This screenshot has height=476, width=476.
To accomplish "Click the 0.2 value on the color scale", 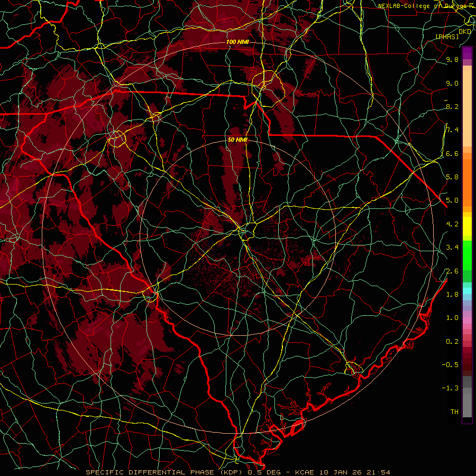I will (x=452, y=342).
